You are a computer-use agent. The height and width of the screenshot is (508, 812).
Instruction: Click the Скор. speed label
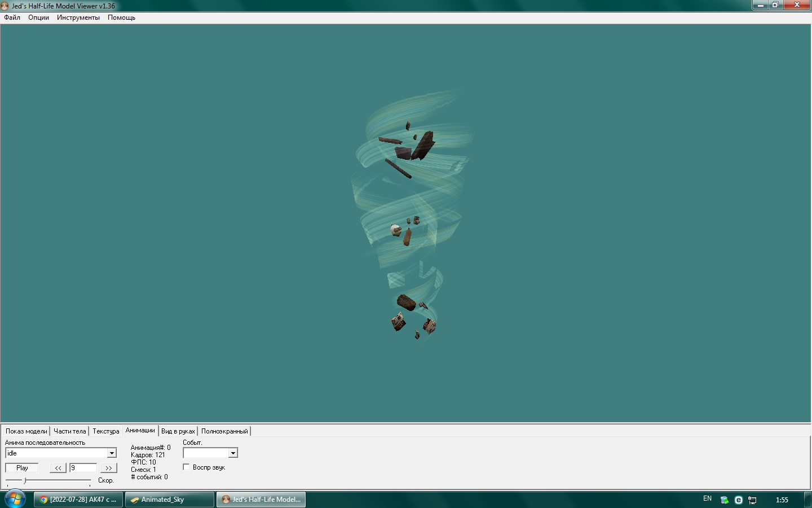coord(106,480)
